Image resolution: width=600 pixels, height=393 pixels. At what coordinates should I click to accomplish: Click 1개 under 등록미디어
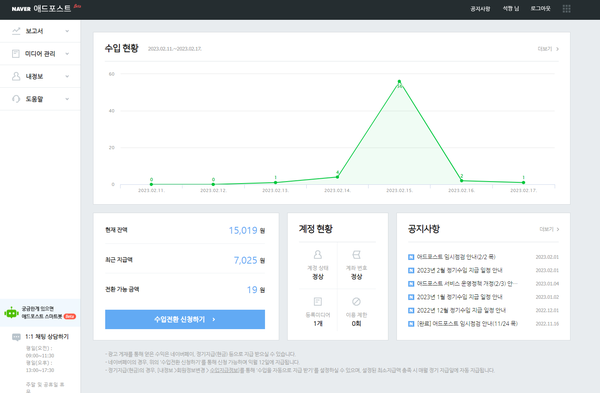[318, 324]
